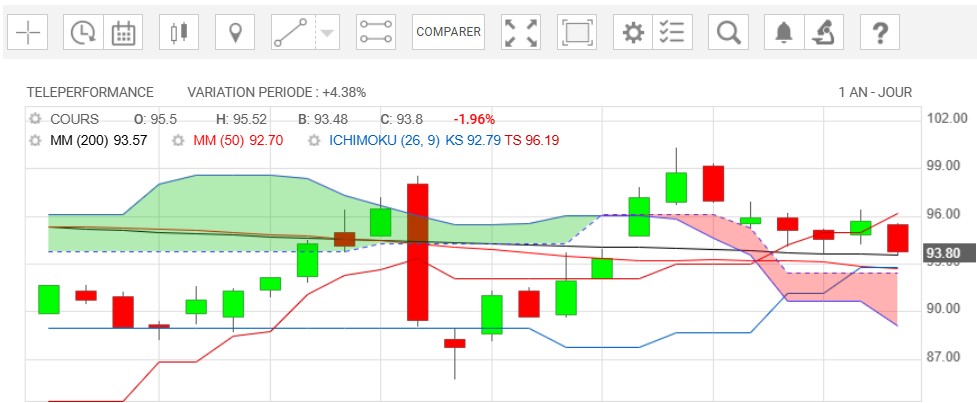The height and width of the screenshot is (403, 977).
Task: Click the opening price O: 95.5
Action: click(x=156, y=119)
